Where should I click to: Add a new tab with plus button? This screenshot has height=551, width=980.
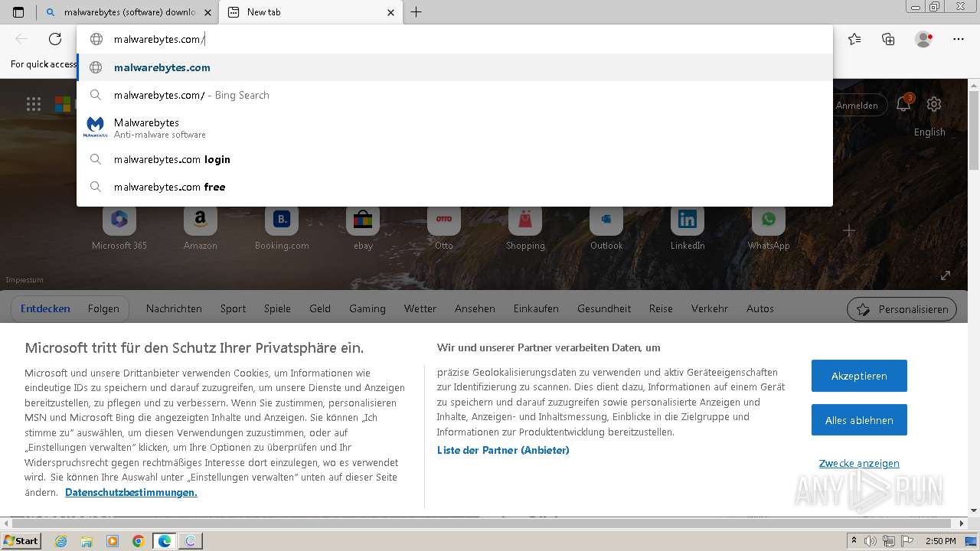click(416, 12)
